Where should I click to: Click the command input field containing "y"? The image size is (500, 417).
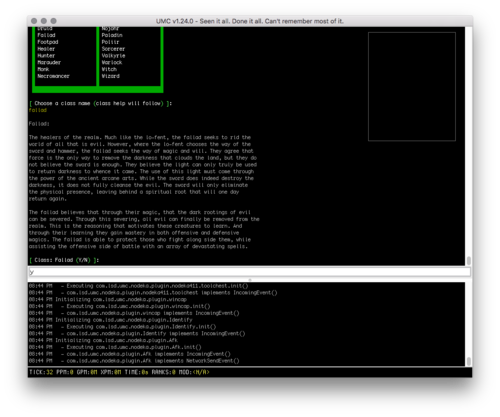click(x=249, y=272)
